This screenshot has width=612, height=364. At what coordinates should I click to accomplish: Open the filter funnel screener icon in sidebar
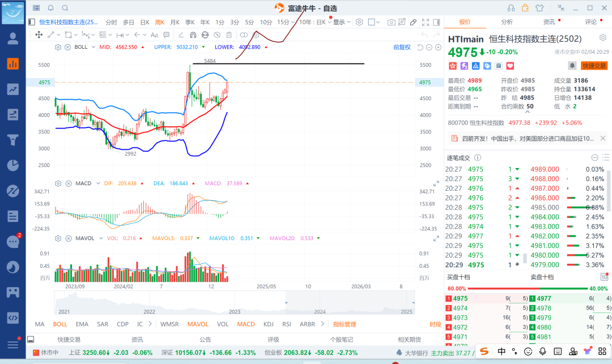click(13, 140)
